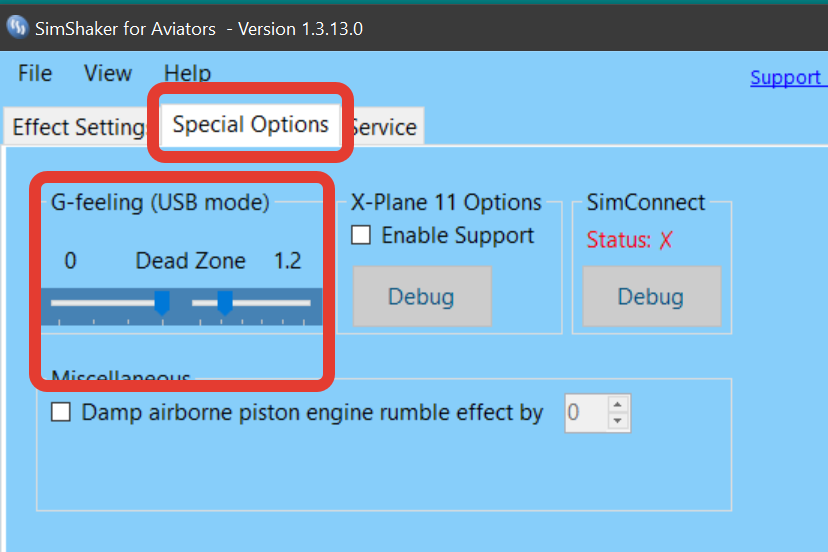Open the Help menu

pyautogui.click(x=187, y=73)
